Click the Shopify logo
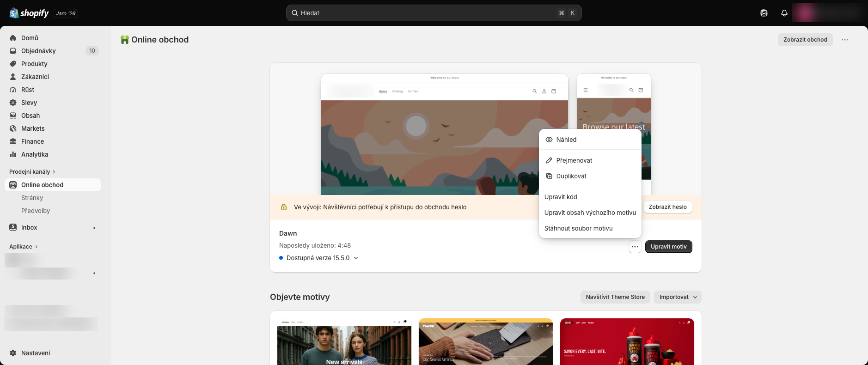The image size is (868, 365). pos(29,13)
